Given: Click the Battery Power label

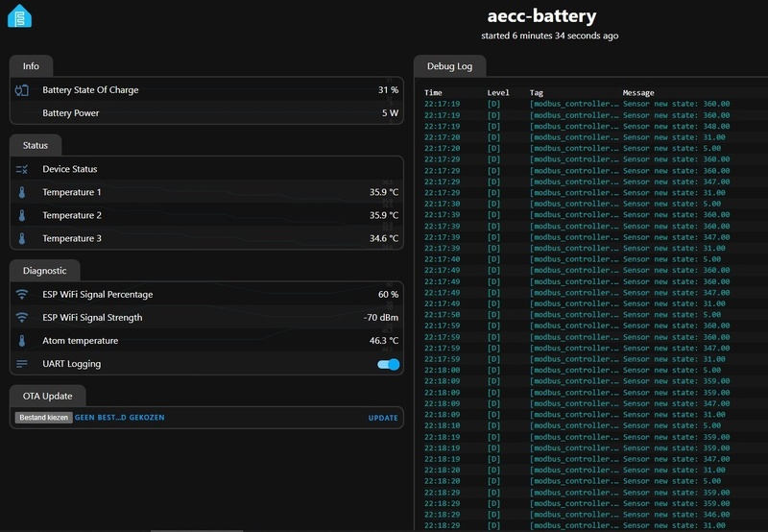Looking at the screenshot, I should (70, 113).
